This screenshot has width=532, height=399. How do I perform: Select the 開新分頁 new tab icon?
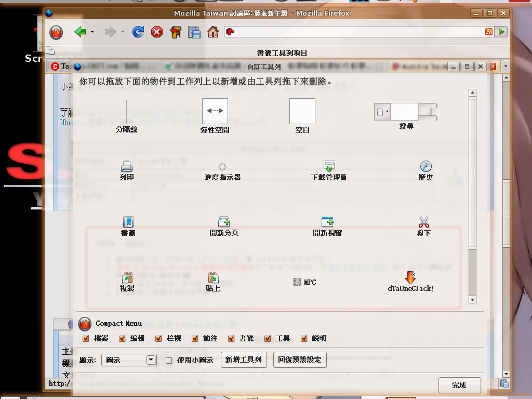(x=224, y=221)
